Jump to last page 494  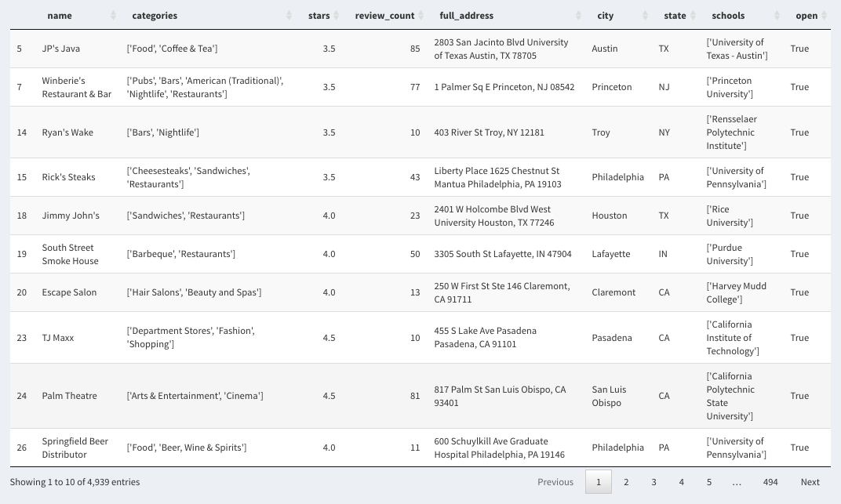click(x=770, y=482)
